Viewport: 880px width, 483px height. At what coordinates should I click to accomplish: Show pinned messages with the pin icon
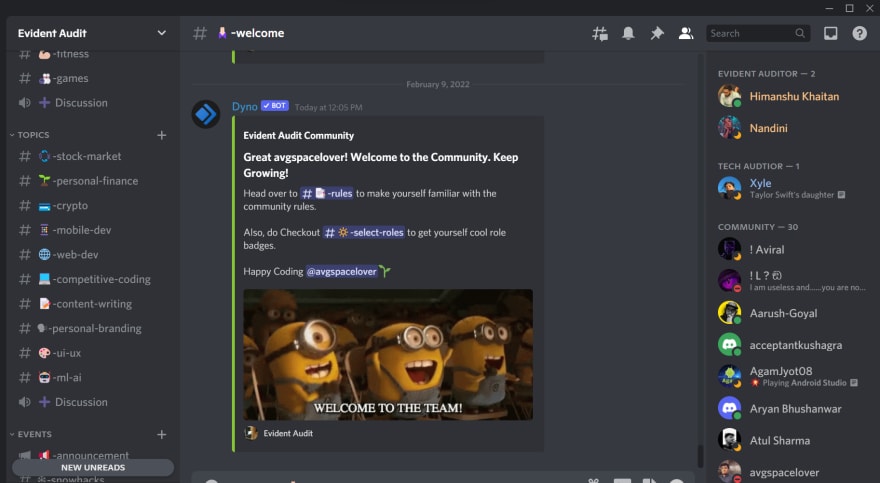coord(657,34)
